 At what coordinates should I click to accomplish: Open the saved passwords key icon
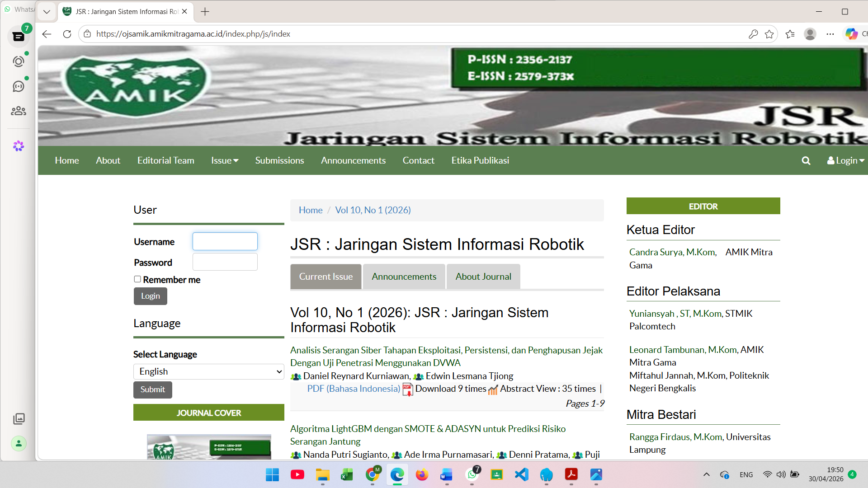(x=753, y=34)
